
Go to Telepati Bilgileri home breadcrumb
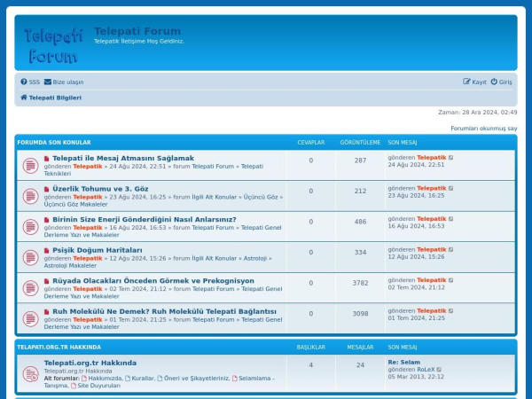point(51,98)
